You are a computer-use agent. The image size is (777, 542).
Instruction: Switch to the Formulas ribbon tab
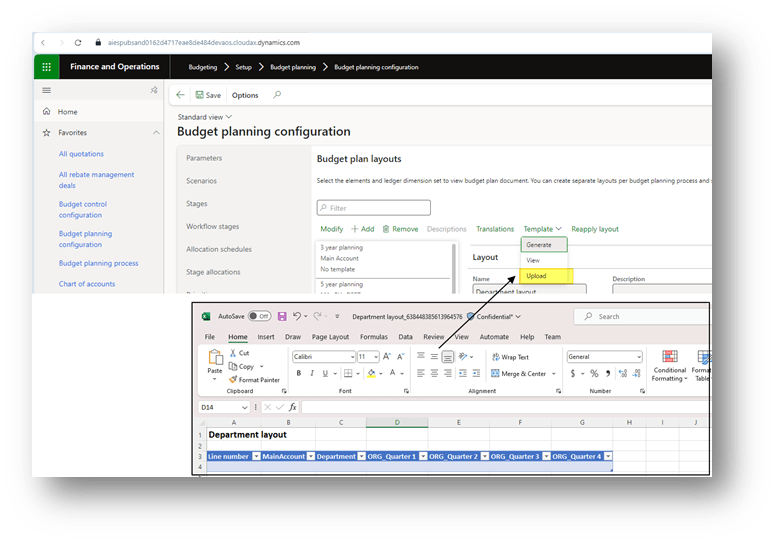374,337
